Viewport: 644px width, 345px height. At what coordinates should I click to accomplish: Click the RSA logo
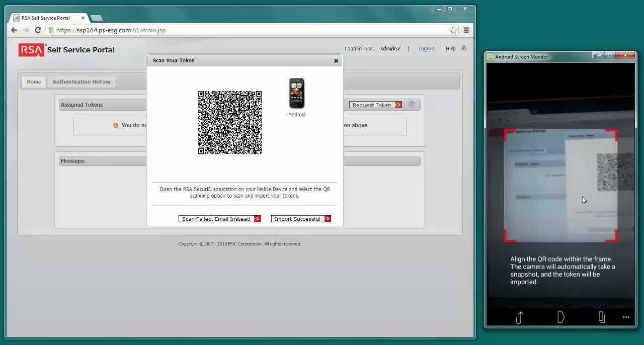pyautogui.click(x=32, y=50)
